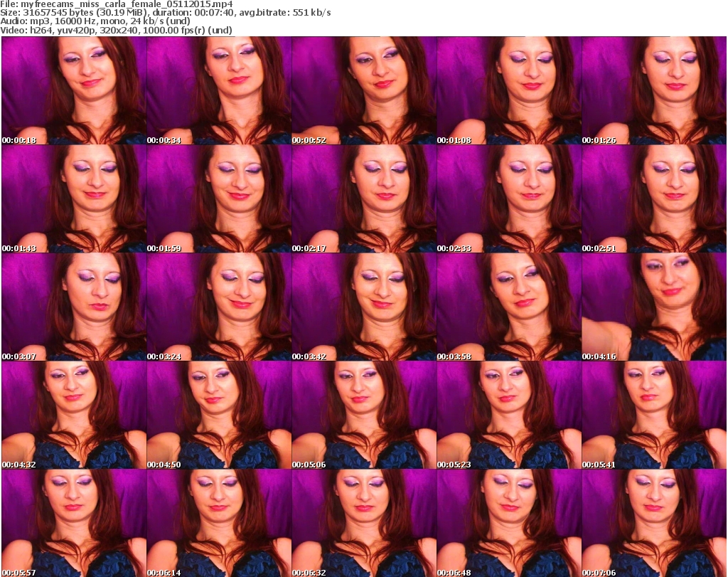Choose the thumbnail stamped 00:04:32
This screenshot has width=728, height=577.
pyautogui.click(x=74, y=415)
